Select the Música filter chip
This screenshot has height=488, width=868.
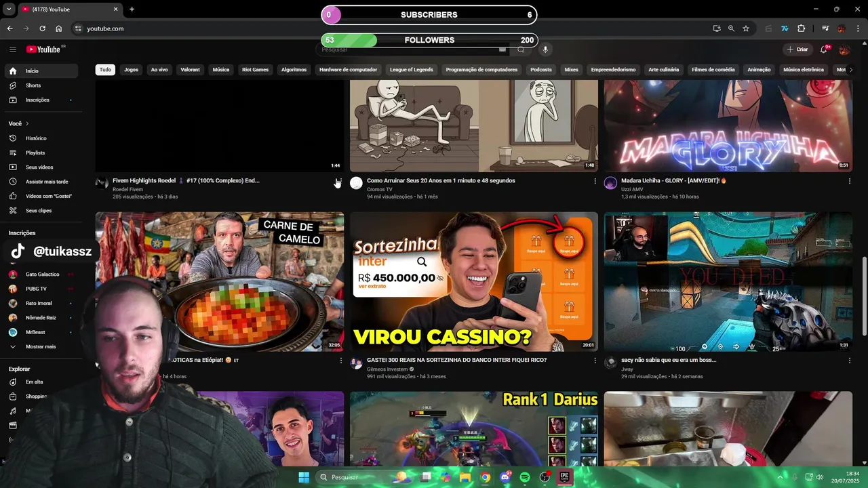[221, 70]
